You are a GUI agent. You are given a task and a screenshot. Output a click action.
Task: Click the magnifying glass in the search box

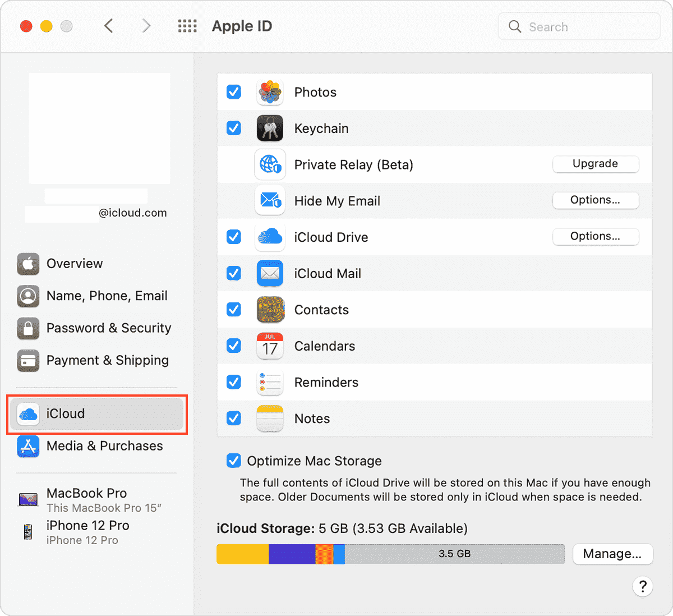[515, 26]
